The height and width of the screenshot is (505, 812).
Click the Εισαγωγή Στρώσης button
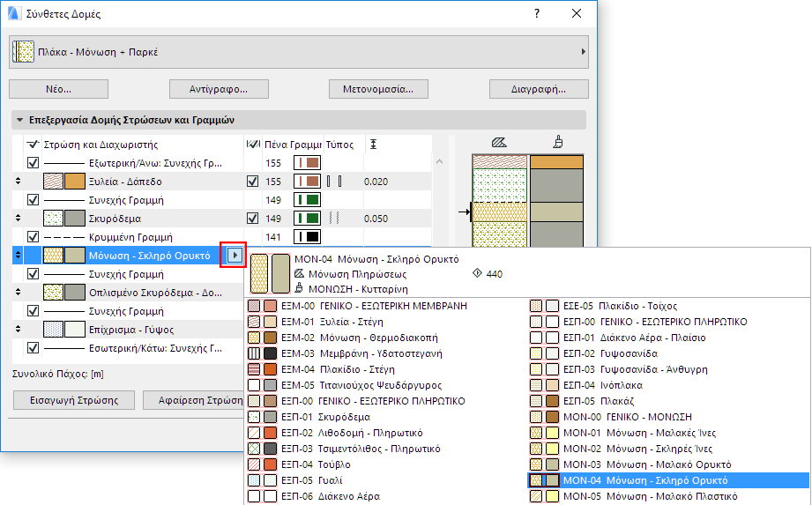74,400
